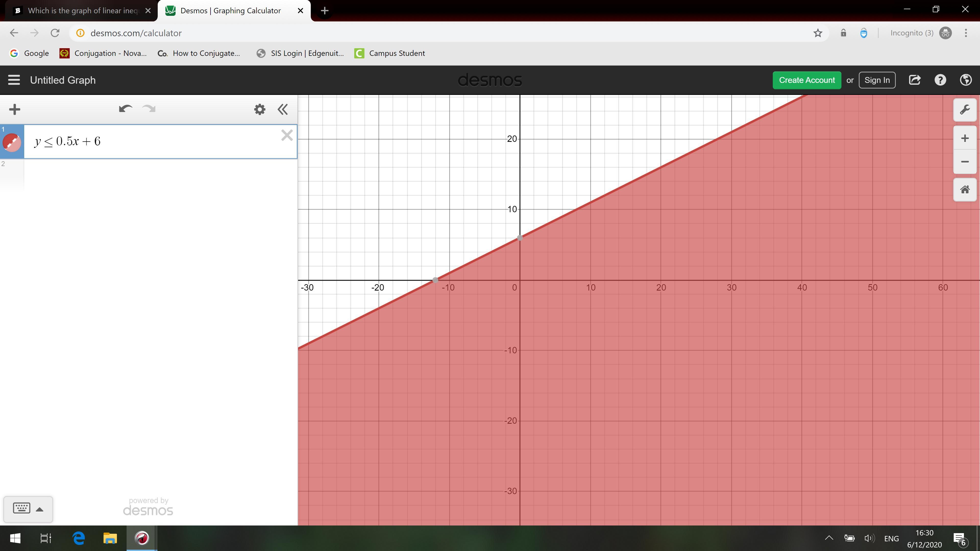Collapse the expression list panel
The width and height of the screenshot is (980, 551).
tap(283, 109)
